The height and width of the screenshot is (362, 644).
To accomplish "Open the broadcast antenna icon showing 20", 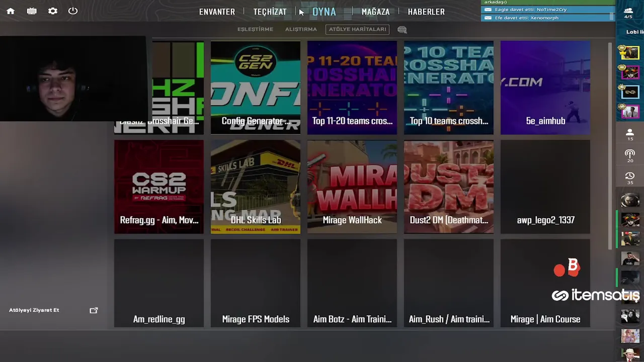I will tap(630, 156).
